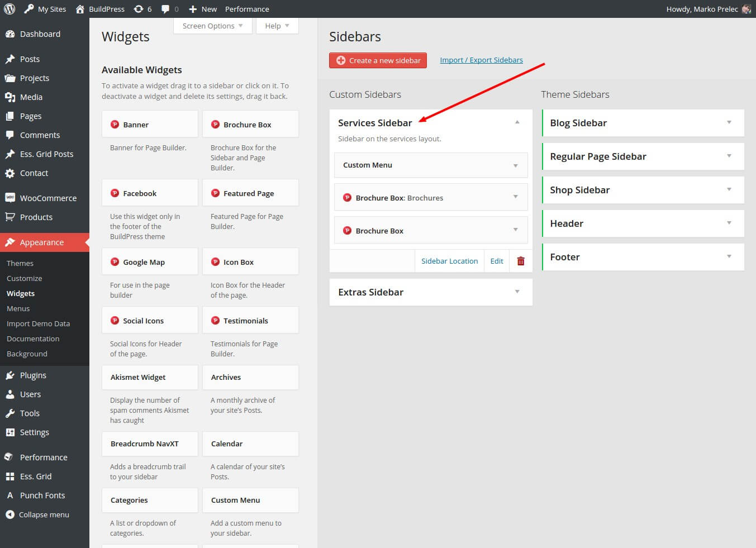Expand the Footer theme sidebar

coord(729,256)
